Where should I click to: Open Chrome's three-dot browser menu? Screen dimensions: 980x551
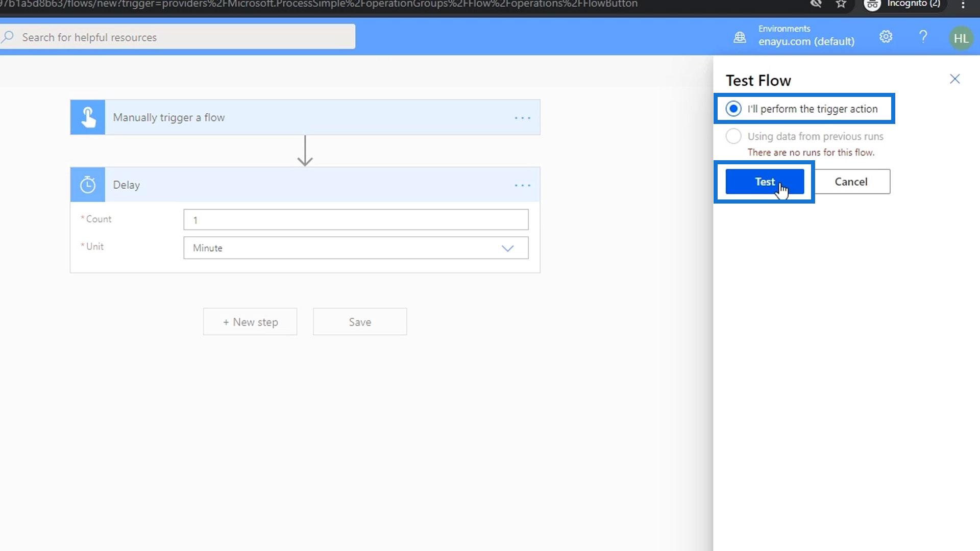click(x=963, y=4)
